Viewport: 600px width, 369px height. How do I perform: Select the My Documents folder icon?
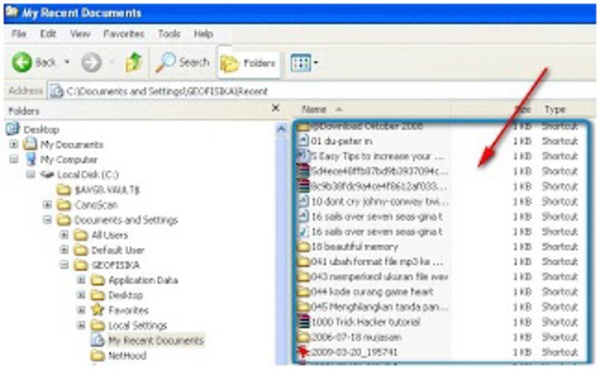click(30, 144)
